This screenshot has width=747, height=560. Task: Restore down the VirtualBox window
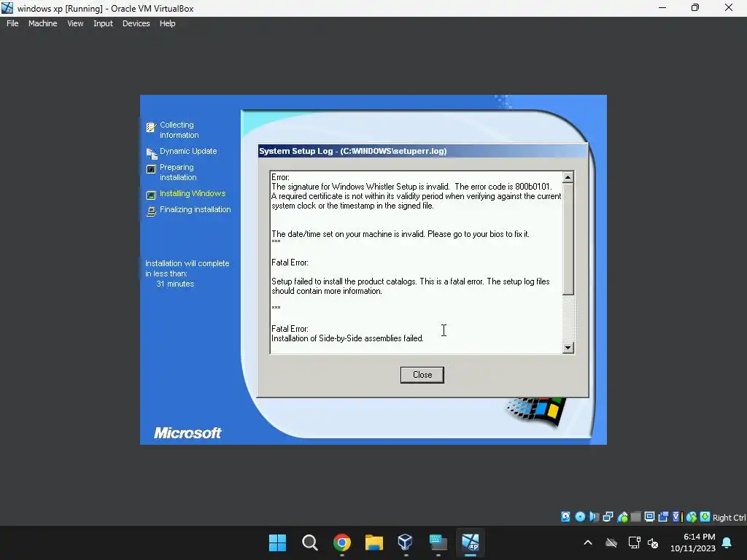pyautogui.click(x=695, y=7)
